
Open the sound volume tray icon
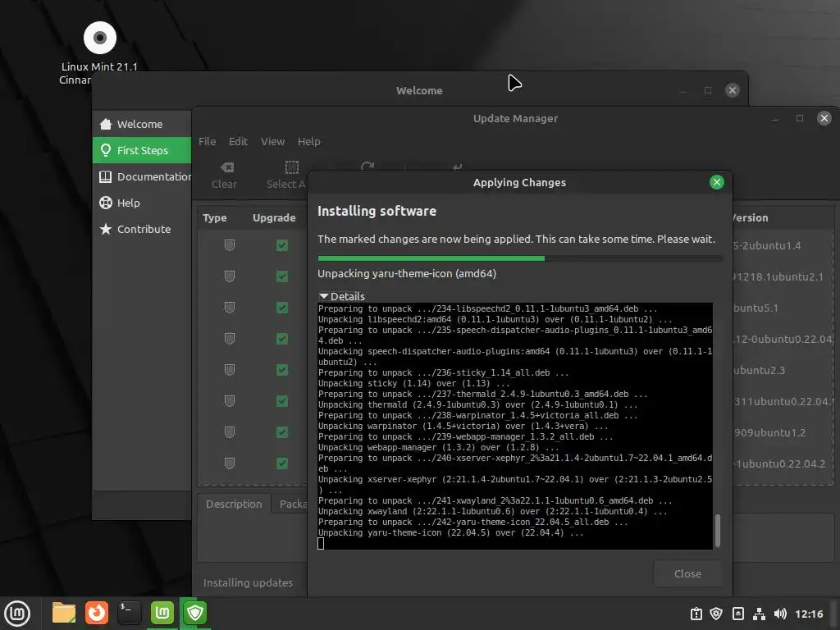coord(780,614)
